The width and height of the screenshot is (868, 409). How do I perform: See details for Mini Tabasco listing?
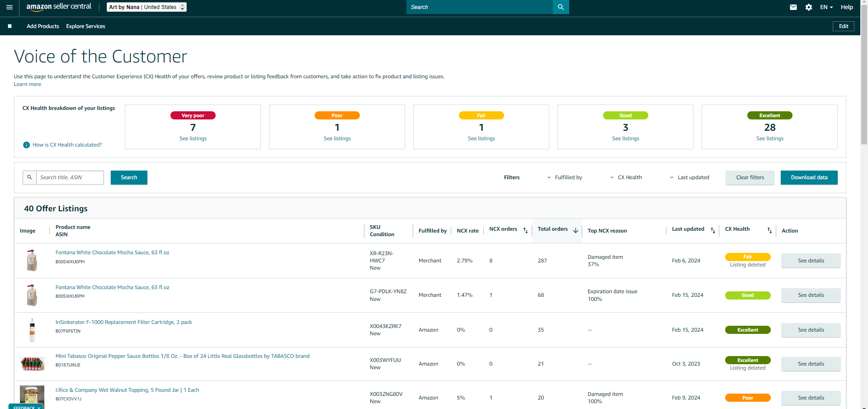811,364
